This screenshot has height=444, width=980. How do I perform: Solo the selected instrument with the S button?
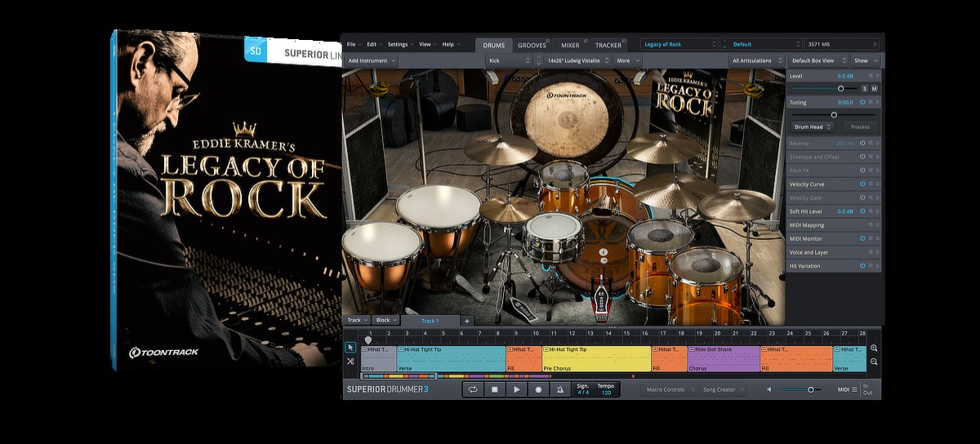click(865, 89)
